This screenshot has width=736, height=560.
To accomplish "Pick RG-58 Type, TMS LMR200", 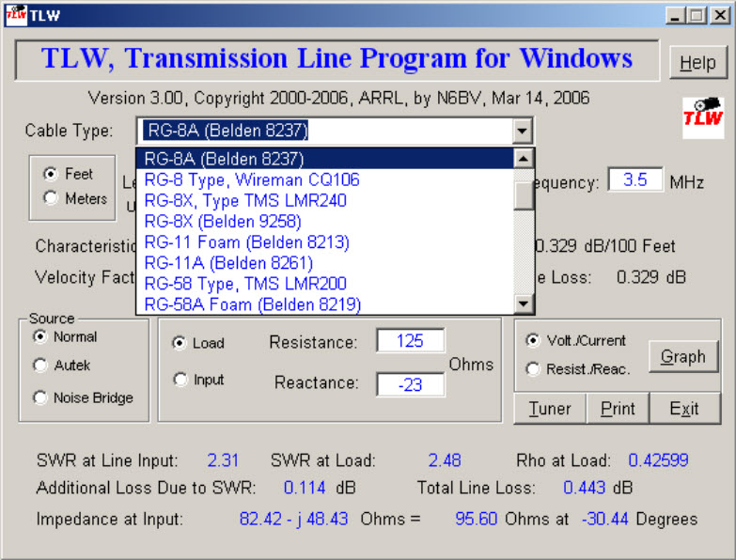I will coord(324,283).
